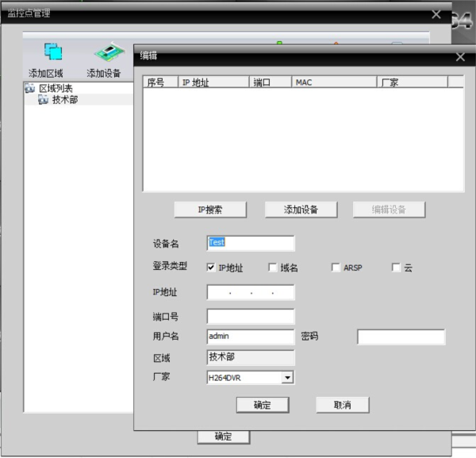The height and width of the screenshot is (458, 476).
Task: Open the 厂家 H264DVR dropdown
Action: click(x=287, y=378)
